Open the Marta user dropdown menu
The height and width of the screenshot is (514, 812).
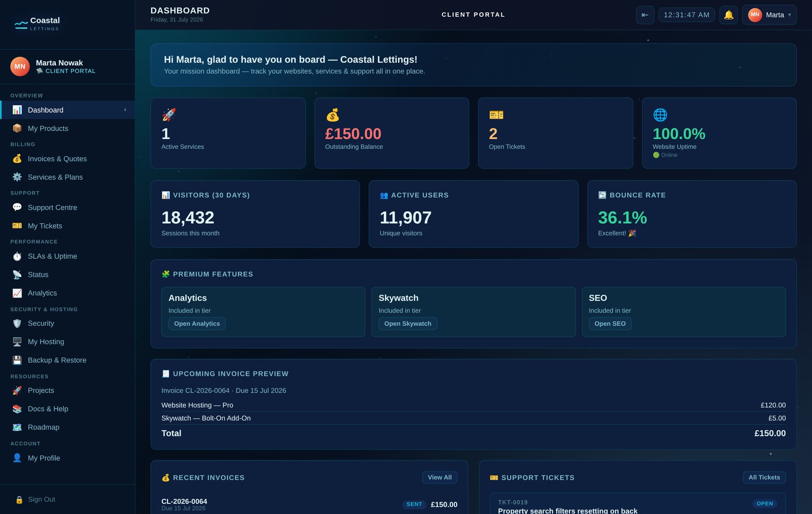769,15
